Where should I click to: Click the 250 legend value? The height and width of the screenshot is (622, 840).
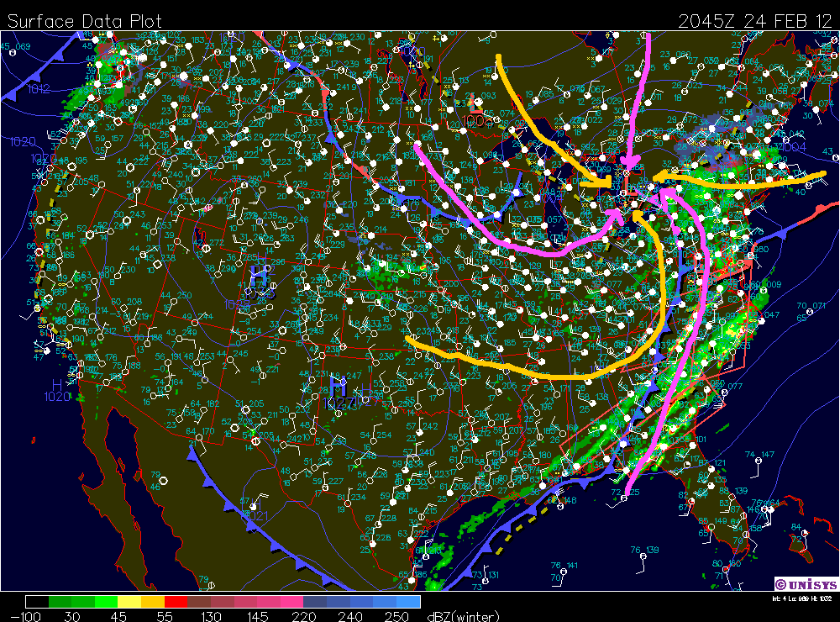click(x=396, y=616)
